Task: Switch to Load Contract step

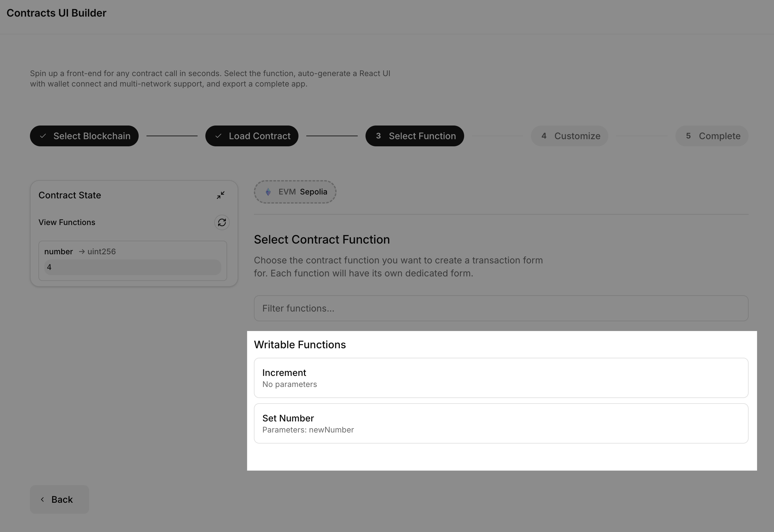Action: pyautogui.click(x=252, y=136)
